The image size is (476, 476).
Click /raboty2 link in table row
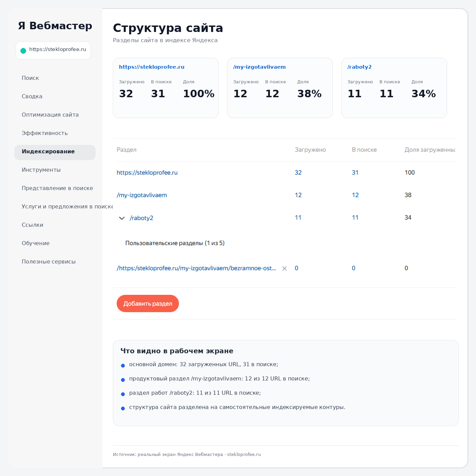[x=141, y=218]
